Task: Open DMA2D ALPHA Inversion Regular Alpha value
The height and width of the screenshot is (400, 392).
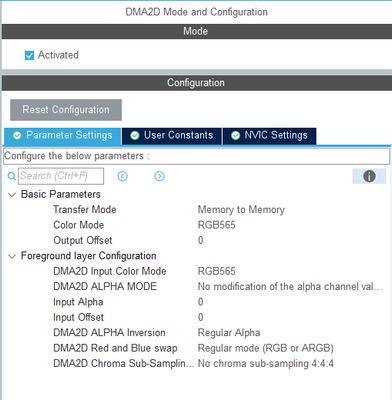Action: click(229, 333)
